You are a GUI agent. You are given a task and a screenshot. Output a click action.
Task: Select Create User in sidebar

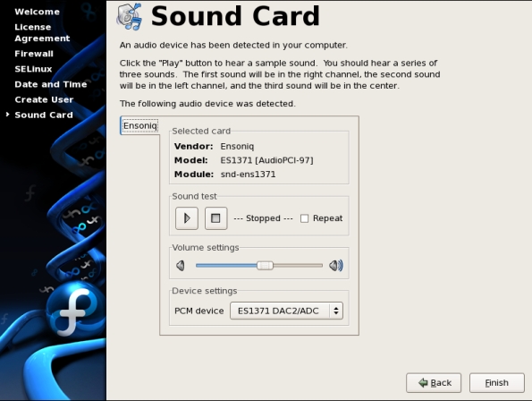(x=44, y=99)
